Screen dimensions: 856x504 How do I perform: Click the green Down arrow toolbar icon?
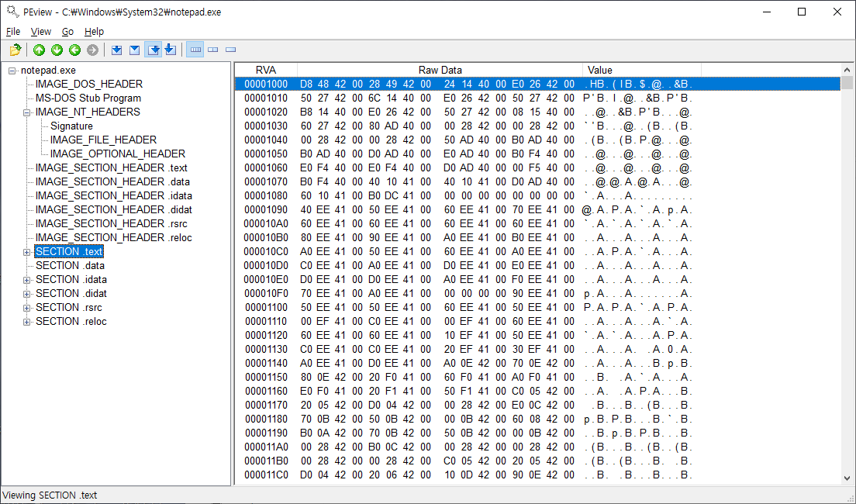57,50
